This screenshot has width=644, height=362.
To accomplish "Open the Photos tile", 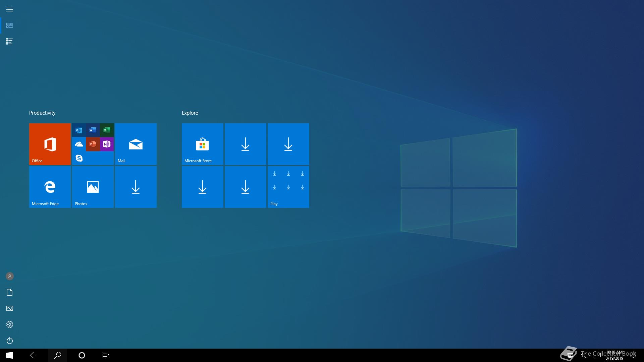I will (93, 187).
